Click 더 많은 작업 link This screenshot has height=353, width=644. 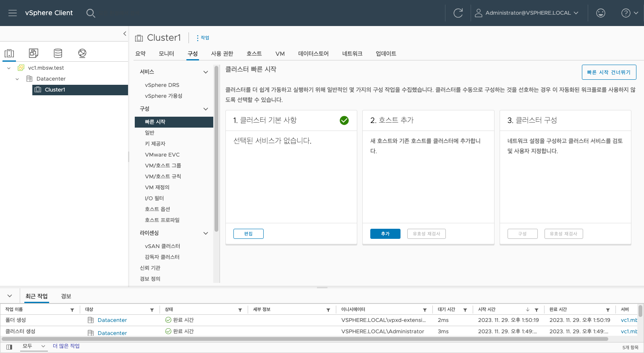click(x=66, y=346)
